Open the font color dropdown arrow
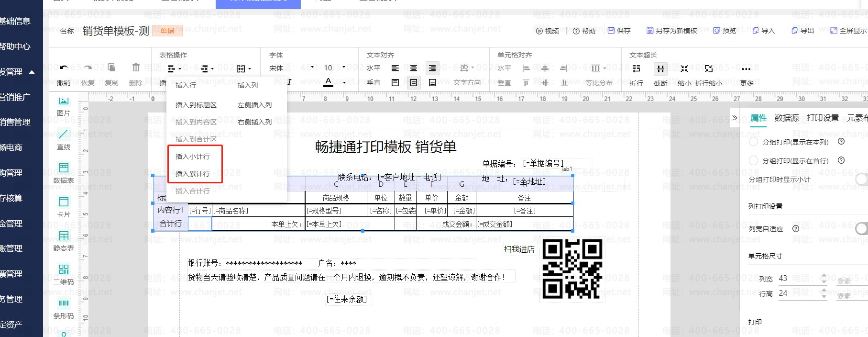This screenshot has width=868, height=337. (x=344, y=83)
